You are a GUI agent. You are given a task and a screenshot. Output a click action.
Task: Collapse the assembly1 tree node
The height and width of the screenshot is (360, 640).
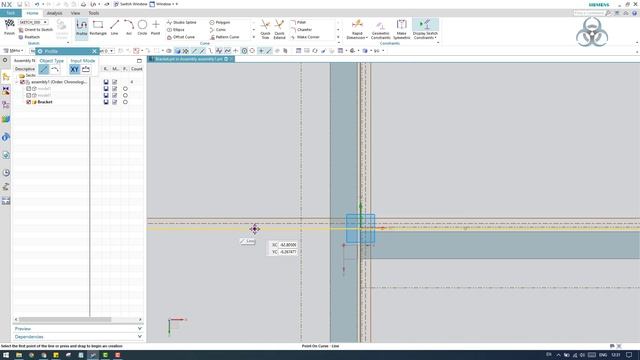pos(17,82)
